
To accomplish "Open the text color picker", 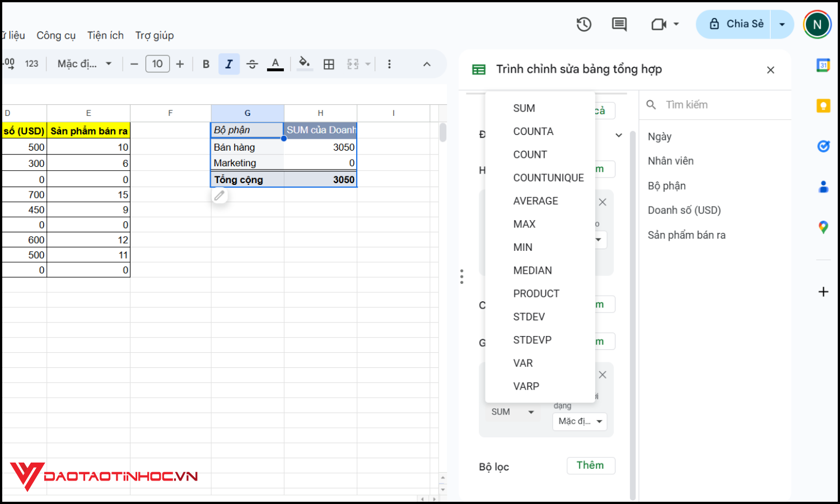I will point(275,64).
